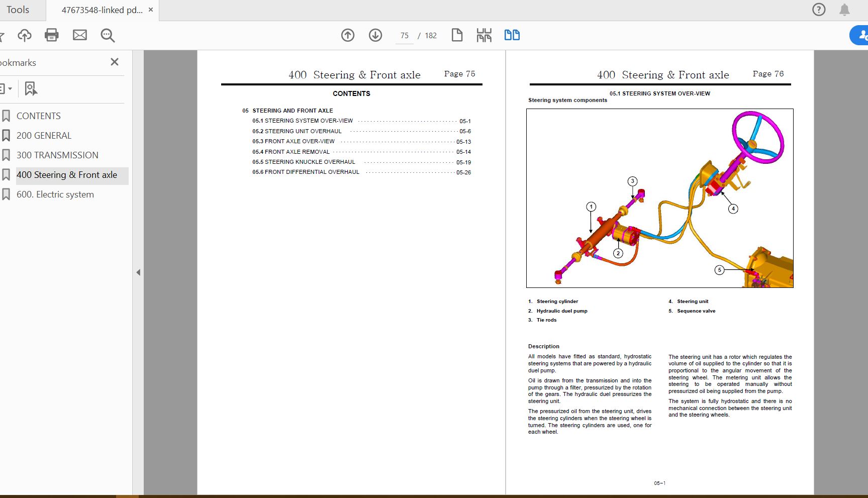
Task: Select the 400 Steering & Front axle bookmark
Action: pos(67,175)
